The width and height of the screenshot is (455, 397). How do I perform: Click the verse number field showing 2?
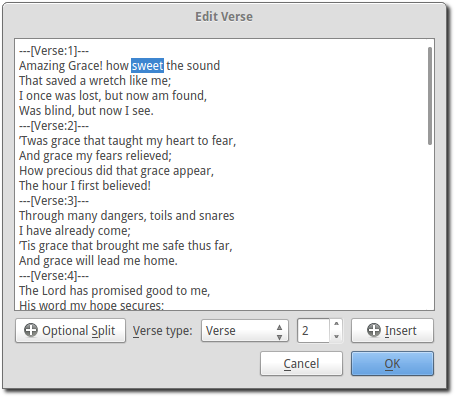coord(314,331)
